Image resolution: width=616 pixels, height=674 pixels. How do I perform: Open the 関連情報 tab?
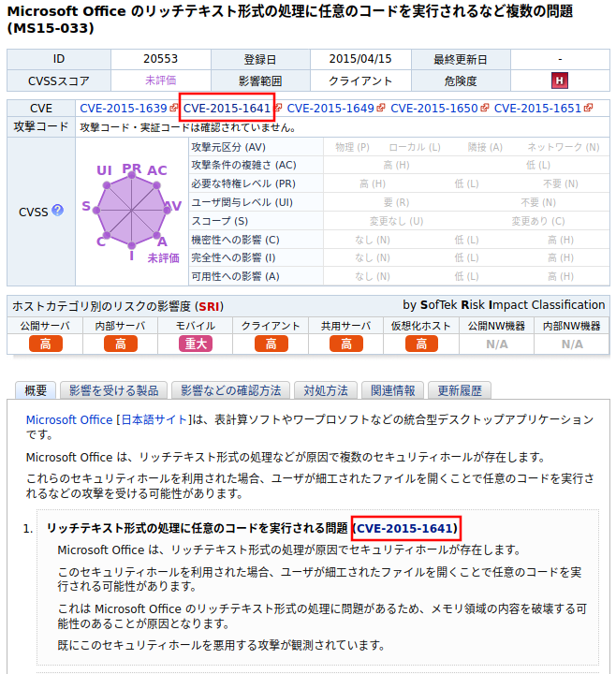(393, 390)
